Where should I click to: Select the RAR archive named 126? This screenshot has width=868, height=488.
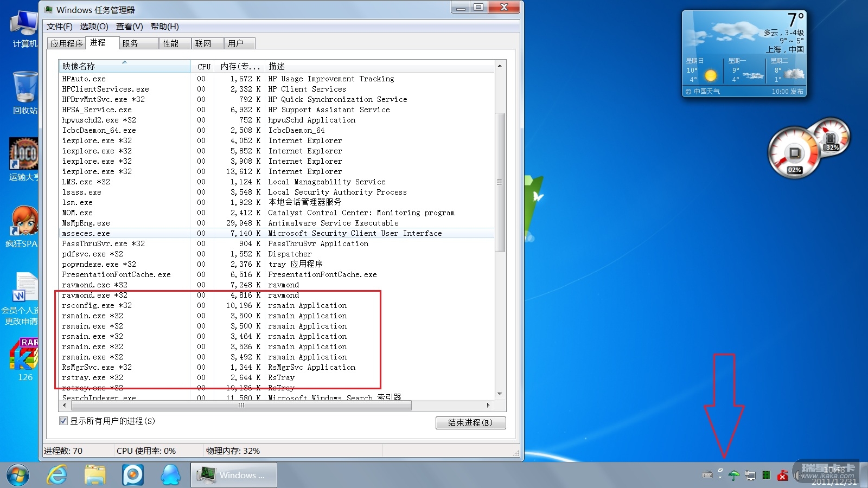(x=24, y=359)
